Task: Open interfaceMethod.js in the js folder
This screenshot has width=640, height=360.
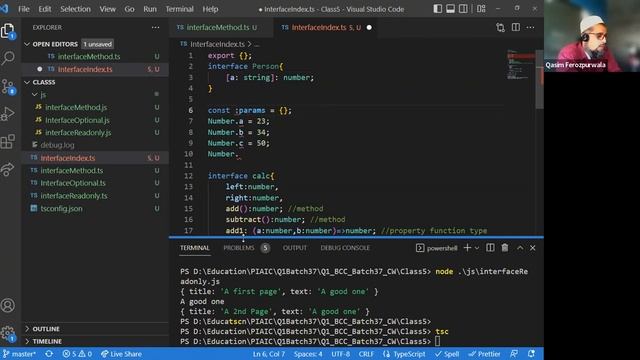Action: [95, 107]
